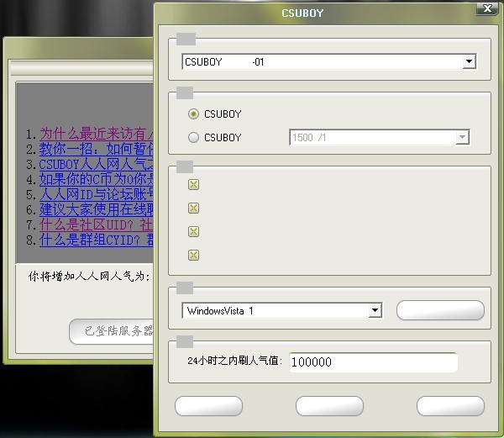
Task: Click the 24小时之内刷人气值 label
Action: click(234, 361)
